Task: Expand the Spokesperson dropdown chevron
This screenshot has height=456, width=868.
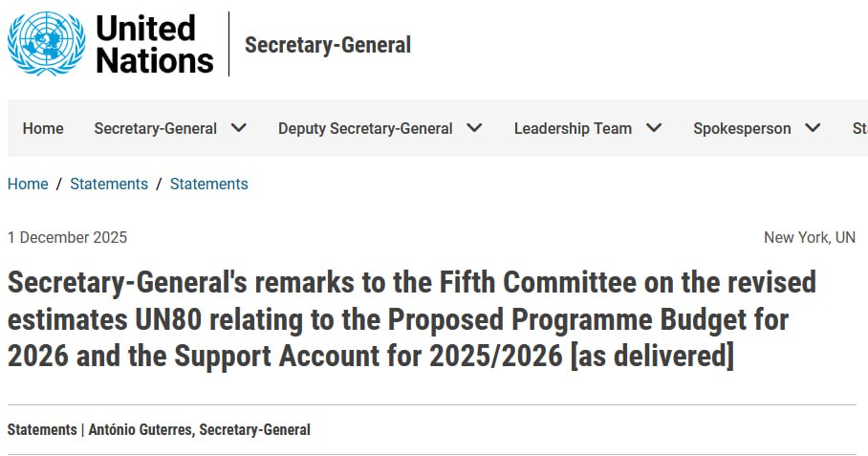Action: point(813,128)
